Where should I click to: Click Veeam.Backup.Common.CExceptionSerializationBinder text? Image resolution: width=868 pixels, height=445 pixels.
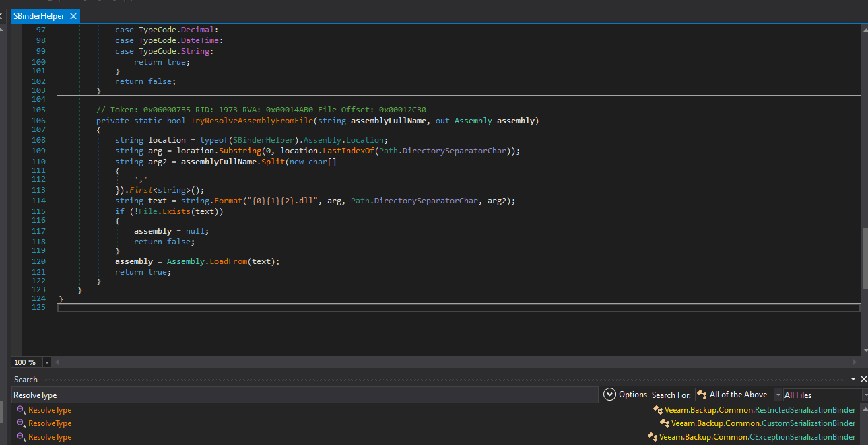point(757,437)
